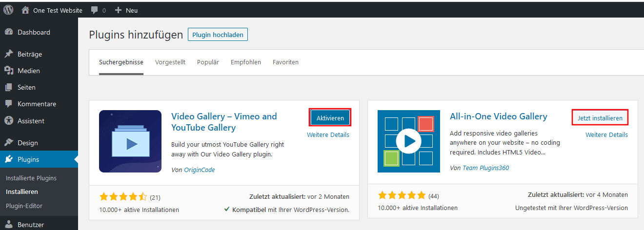Click Jetzt installieren for All-in-One Video Gallery
The height and width of the screenshot is (230, 644).
pos(600,118)
